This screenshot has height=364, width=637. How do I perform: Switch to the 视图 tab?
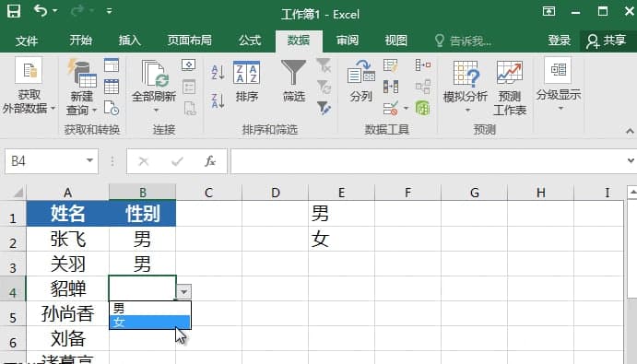(396, 41)
